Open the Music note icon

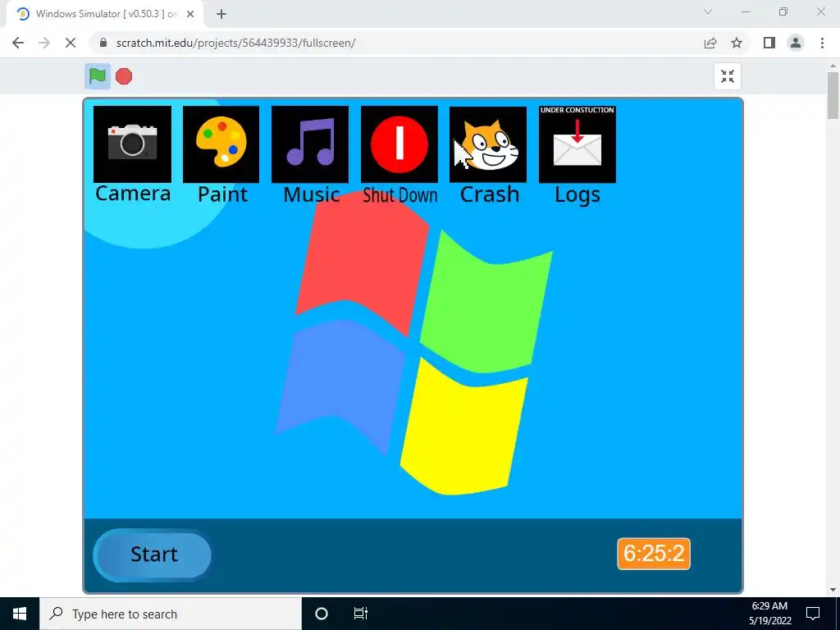[x=309, y=144]
